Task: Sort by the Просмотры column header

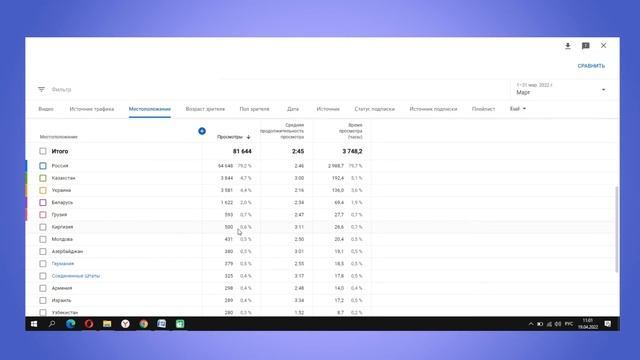Action: (x=230, y=137)
